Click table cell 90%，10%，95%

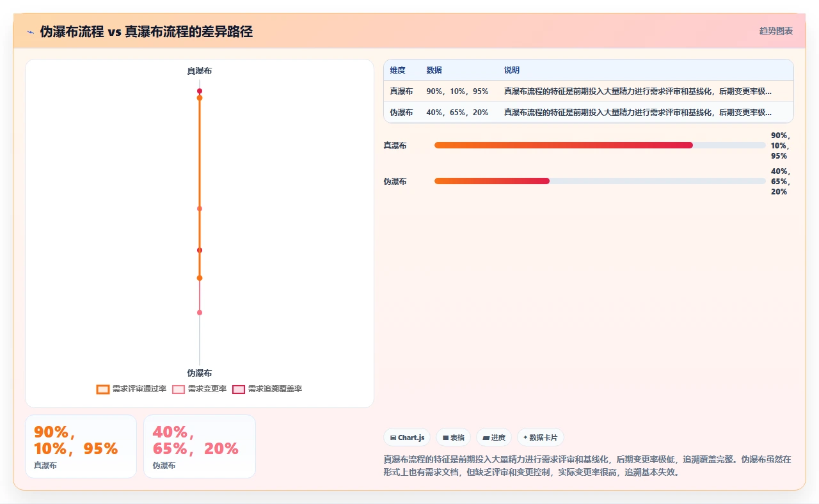[457, 91]
